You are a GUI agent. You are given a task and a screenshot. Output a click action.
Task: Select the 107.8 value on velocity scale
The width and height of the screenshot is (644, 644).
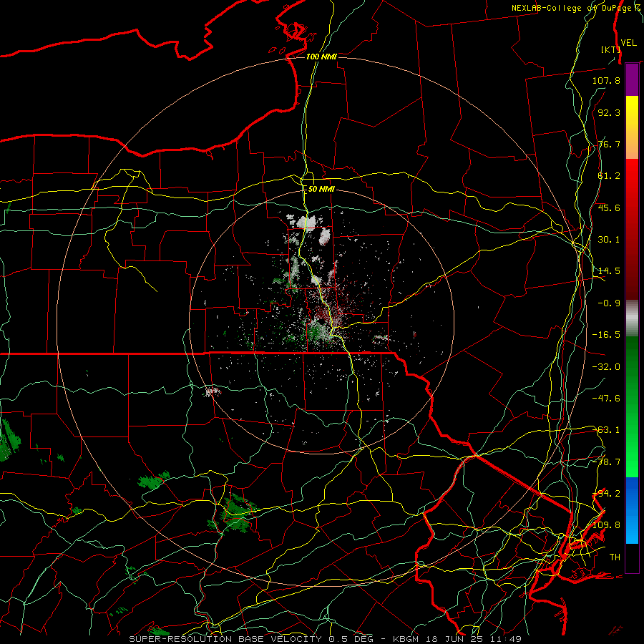(606, 80)
